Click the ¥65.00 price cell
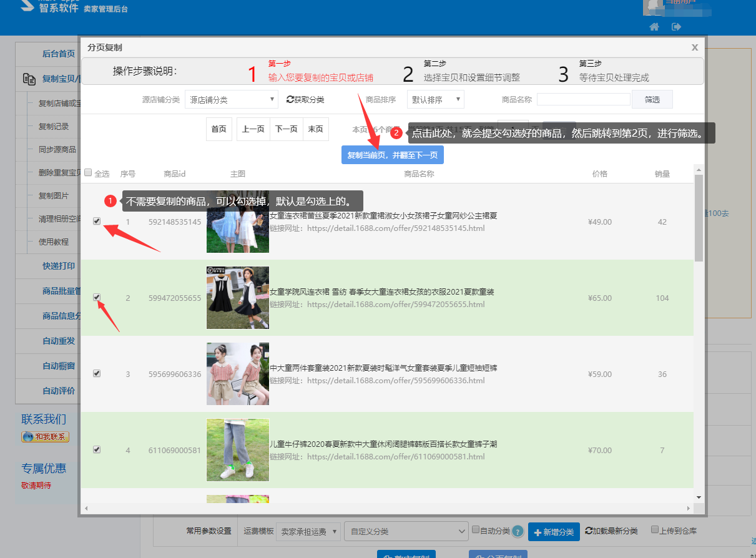756x558 pixels. point(600,298)
